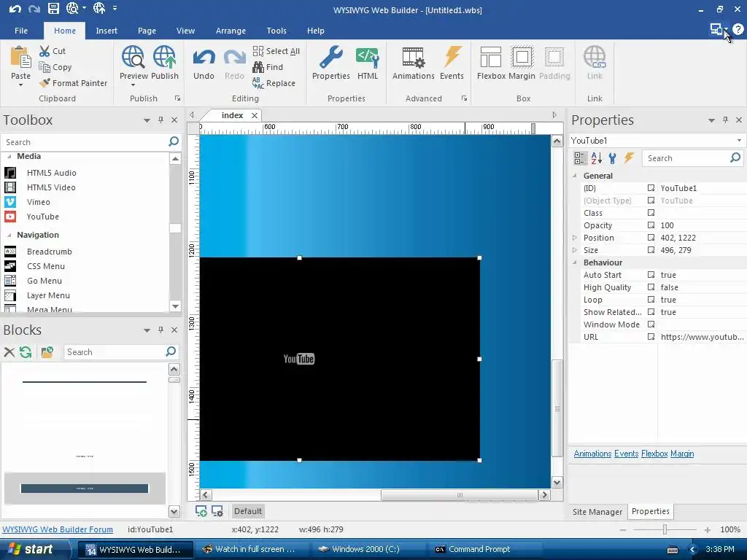This screenshot has width=747, height=560.
Task: Click the Save icon in title bar
Action: [x=53, y=8]
